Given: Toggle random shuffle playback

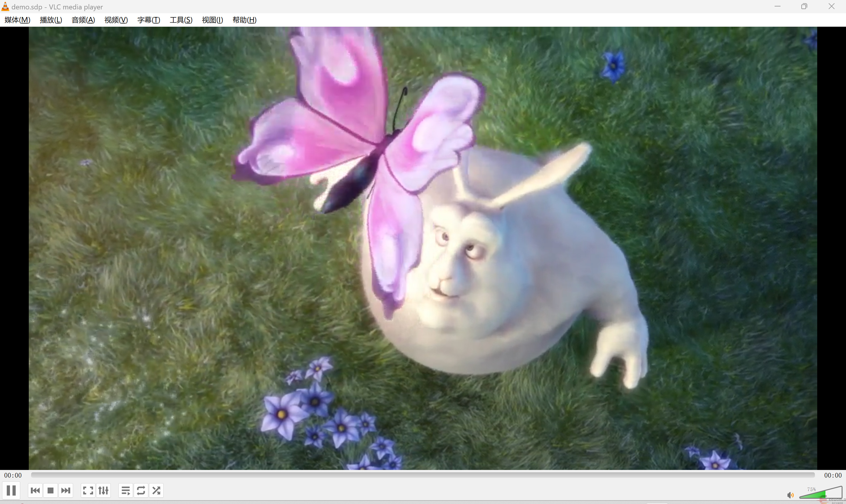Looking at the screenshot, I should click(156, 490).
